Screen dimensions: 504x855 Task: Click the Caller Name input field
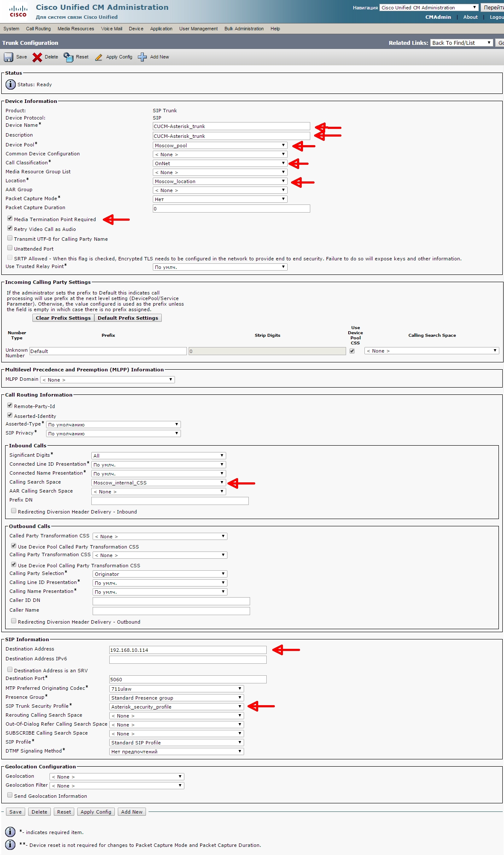tap(171, 611)
